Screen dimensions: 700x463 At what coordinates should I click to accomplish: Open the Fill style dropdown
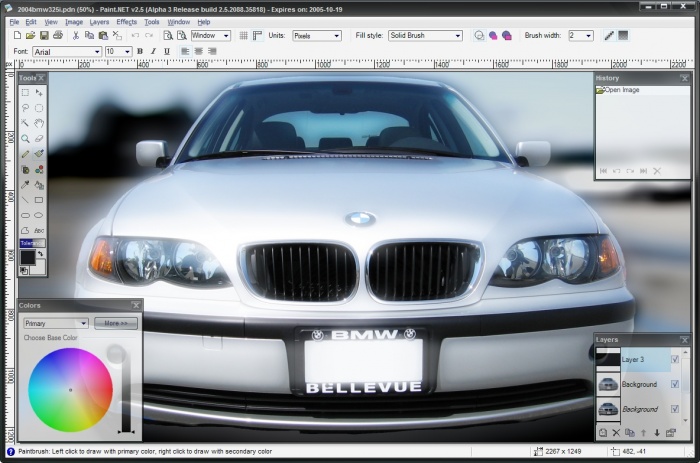(x=425, y=35)
